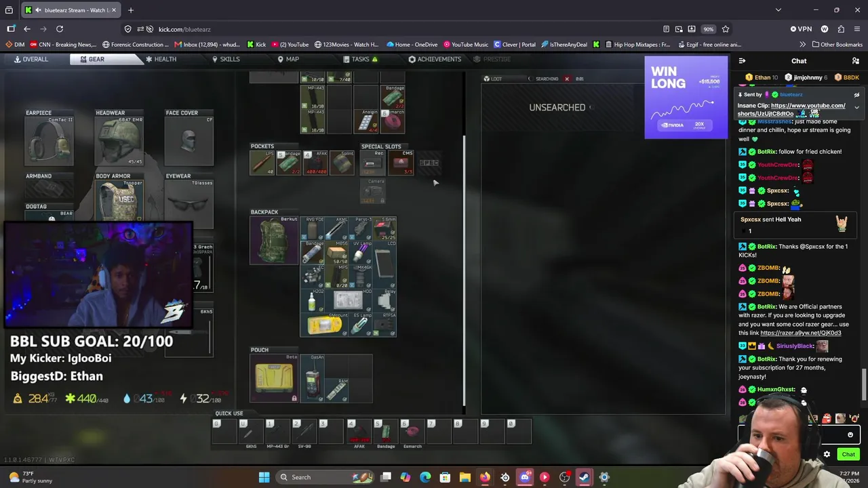Open the 90% zoom level control
Image resolution: width=868 pixels, height=488 pixels.
click(709, 29)
